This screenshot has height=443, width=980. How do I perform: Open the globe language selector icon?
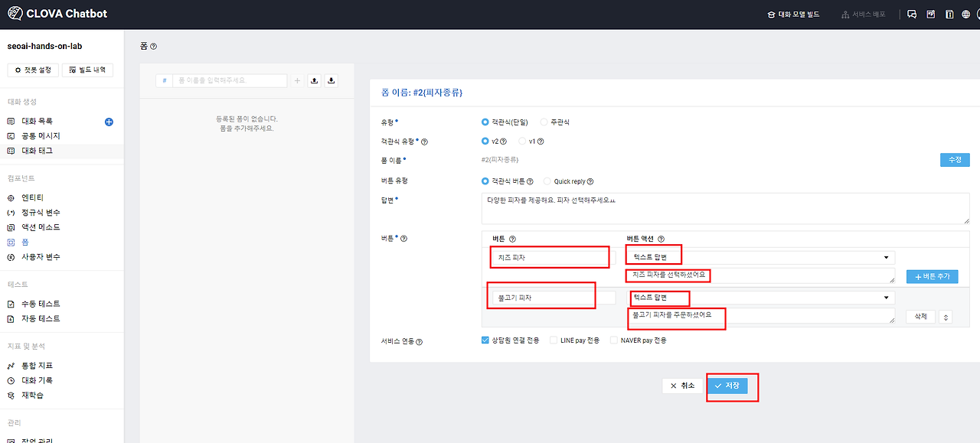(965, 13)
